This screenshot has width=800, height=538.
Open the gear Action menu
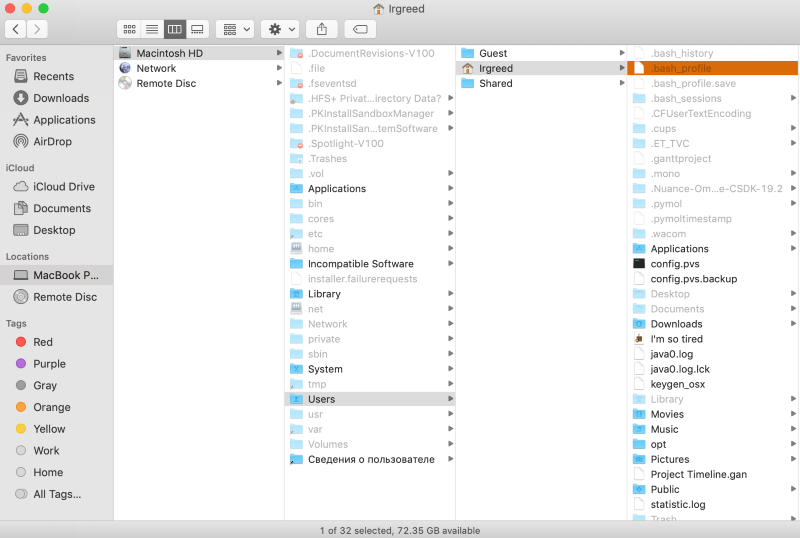pyautogui.click(x=280, y=29)
